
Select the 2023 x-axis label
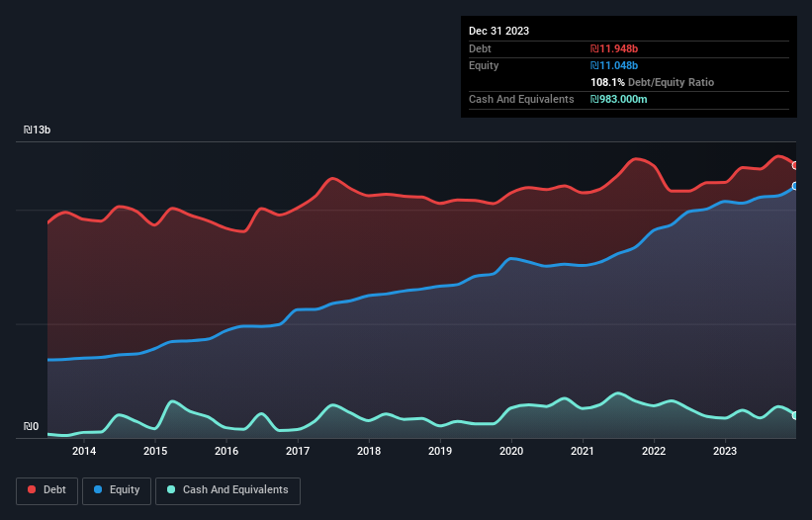(x=725, y=451)
